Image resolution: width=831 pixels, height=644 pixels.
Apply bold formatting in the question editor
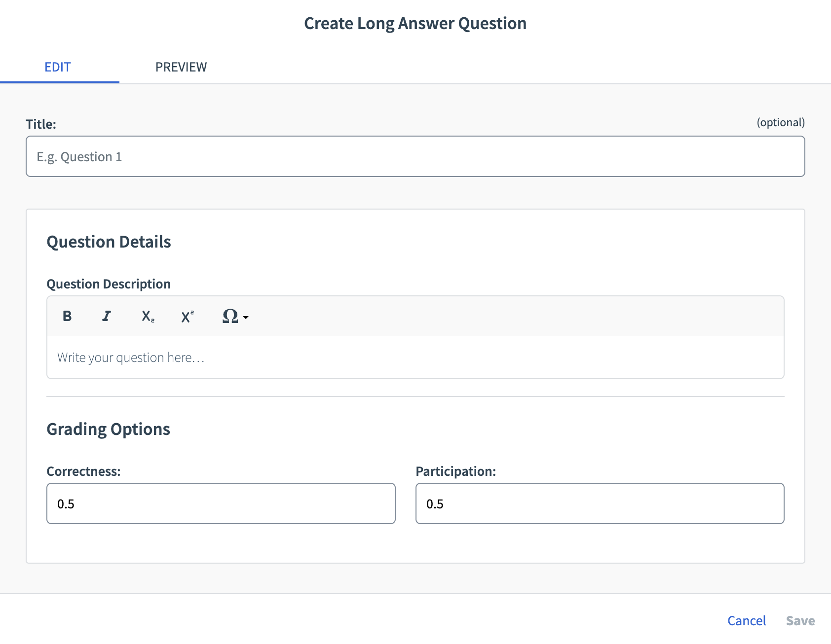point(67,316)
